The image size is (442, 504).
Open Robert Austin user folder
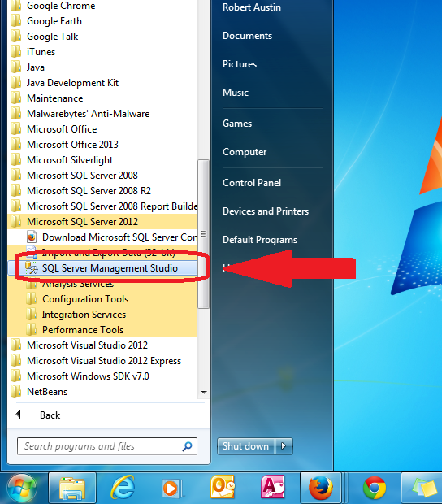(x=252, y=7)
